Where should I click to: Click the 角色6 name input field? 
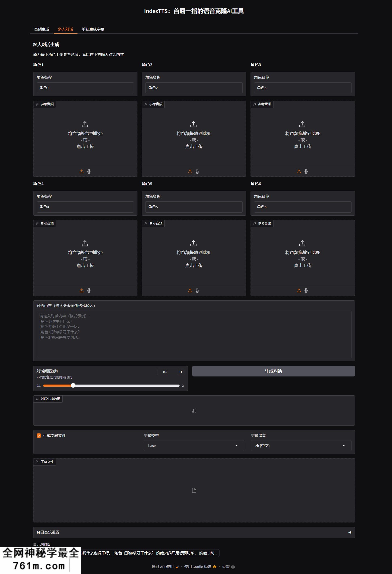point(303,207)
